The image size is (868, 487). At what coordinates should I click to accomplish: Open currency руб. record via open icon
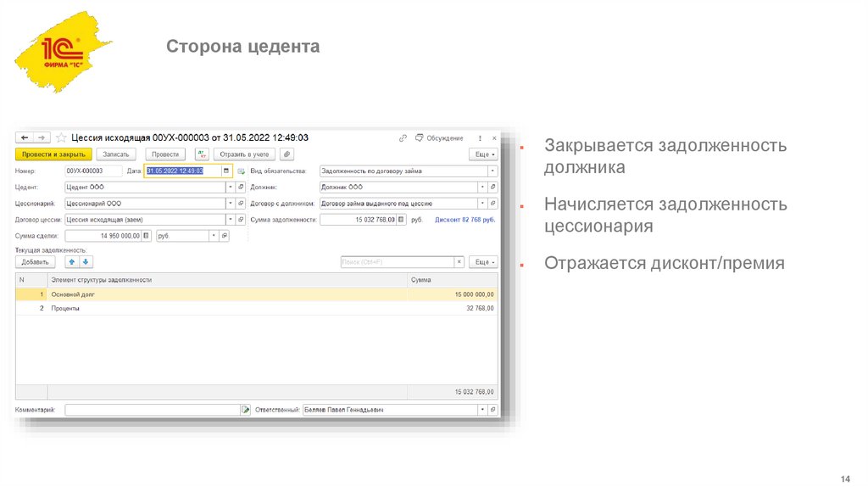pyautogui.click(x=224, y=236)
